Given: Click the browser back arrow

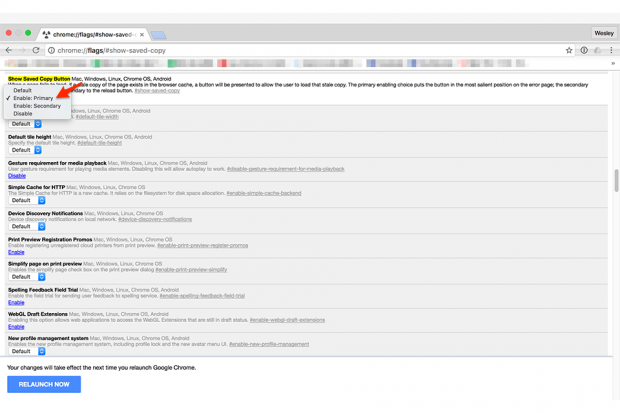Looking at the screenshot, I should 9,50.
